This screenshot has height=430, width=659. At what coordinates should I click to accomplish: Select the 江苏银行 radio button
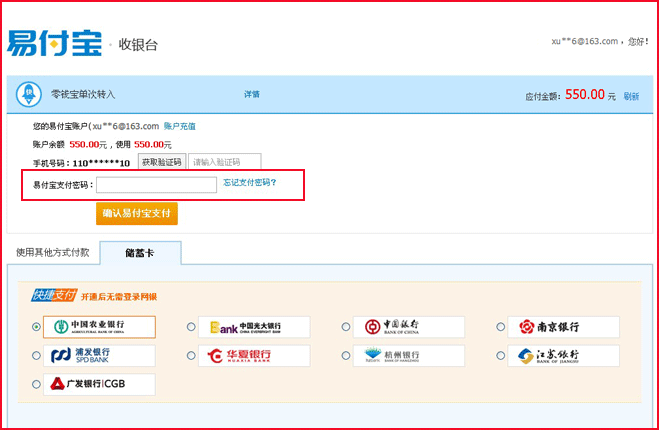tap(501, 356)
